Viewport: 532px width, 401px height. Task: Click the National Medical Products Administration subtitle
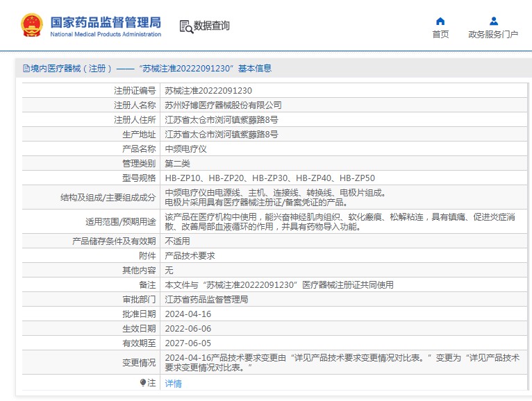pos(106,34)
